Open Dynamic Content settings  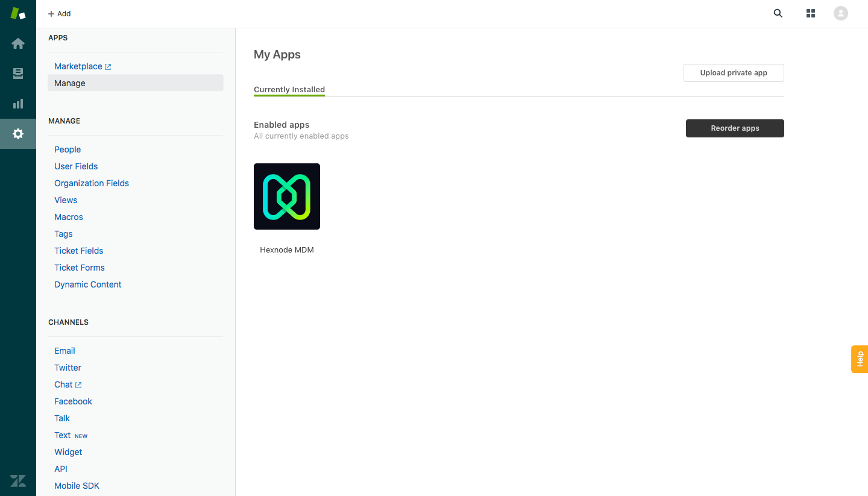click(88, 284)
